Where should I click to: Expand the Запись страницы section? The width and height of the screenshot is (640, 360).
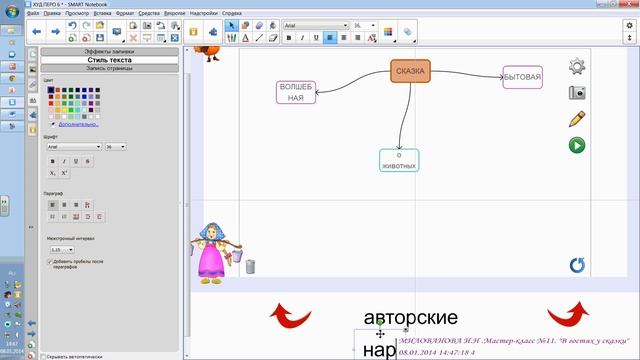[109, 69]
